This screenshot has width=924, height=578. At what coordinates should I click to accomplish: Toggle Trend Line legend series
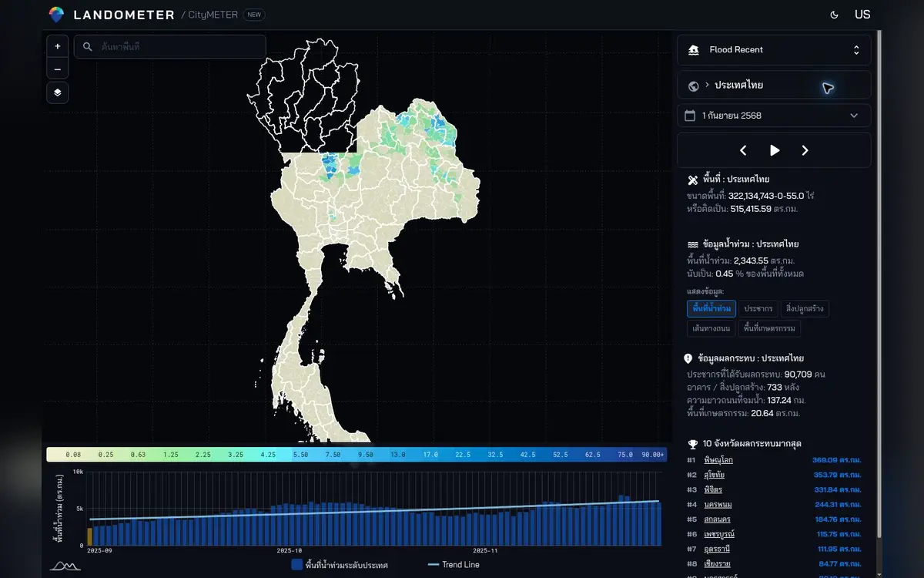[454, 565]
